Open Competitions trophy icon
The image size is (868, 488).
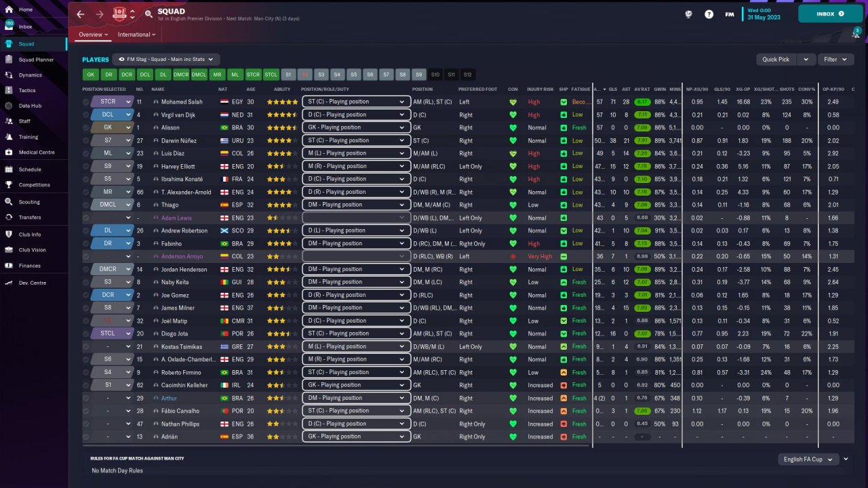click(x=9, y=184)
